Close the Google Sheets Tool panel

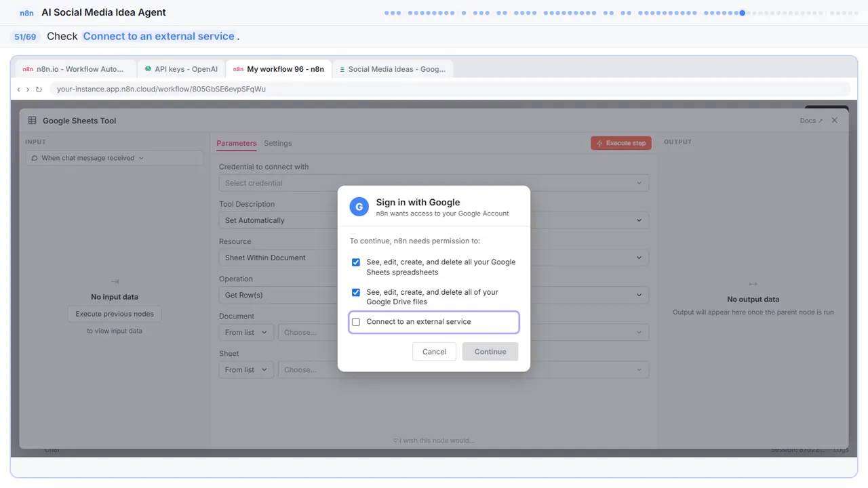coord(835,121)
